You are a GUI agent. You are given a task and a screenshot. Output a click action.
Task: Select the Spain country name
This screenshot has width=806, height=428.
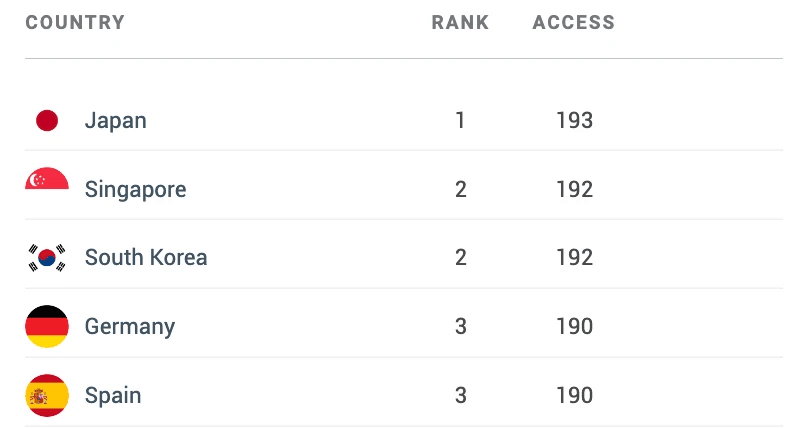pyautogui.click(x=113, y=395)
